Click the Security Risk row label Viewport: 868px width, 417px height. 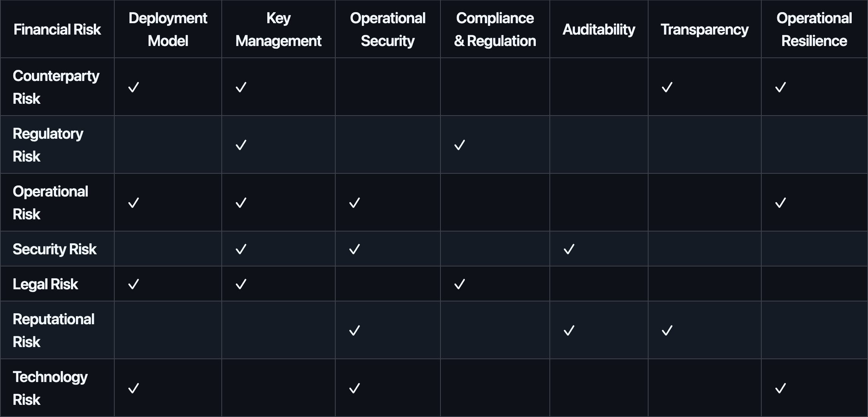point(55,249)
